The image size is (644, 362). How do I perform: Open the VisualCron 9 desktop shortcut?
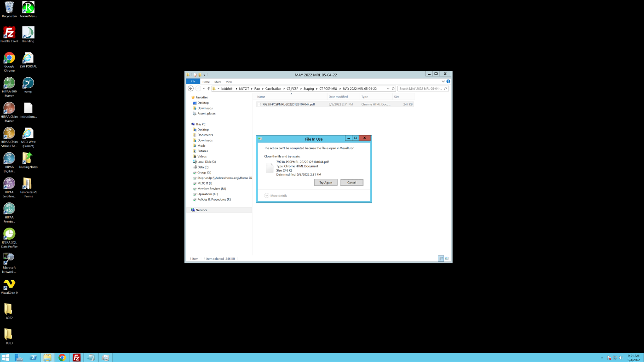click(x=9, y=284)
